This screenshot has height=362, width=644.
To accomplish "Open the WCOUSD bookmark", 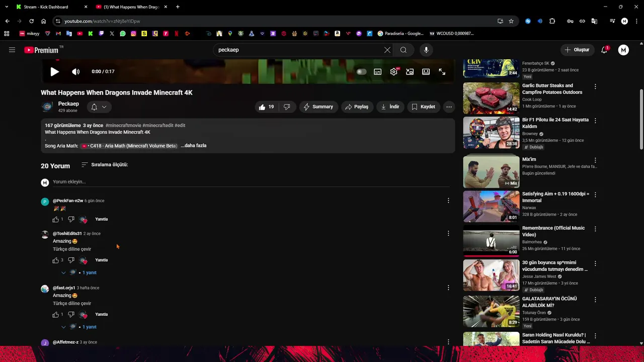I will tap(451, 34).
